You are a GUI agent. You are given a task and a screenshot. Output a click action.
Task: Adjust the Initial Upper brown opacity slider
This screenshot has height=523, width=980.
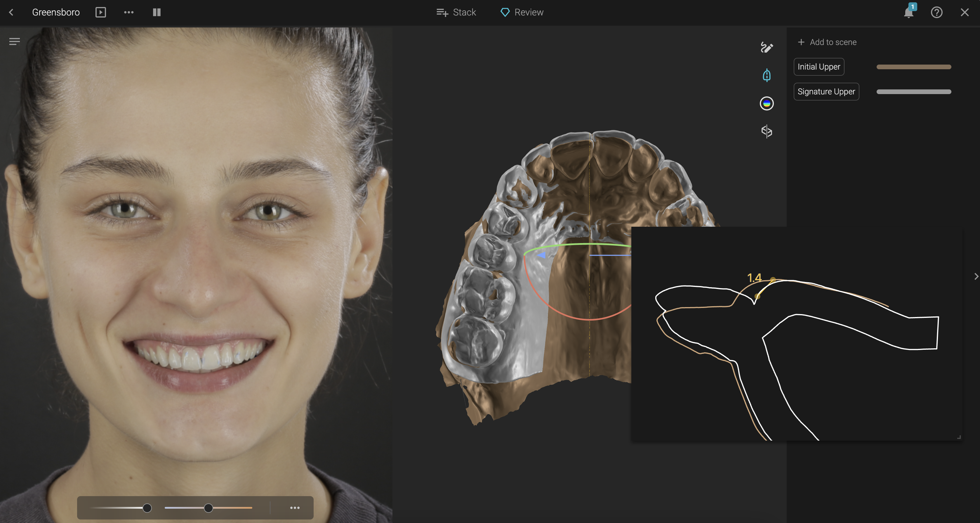913,67
